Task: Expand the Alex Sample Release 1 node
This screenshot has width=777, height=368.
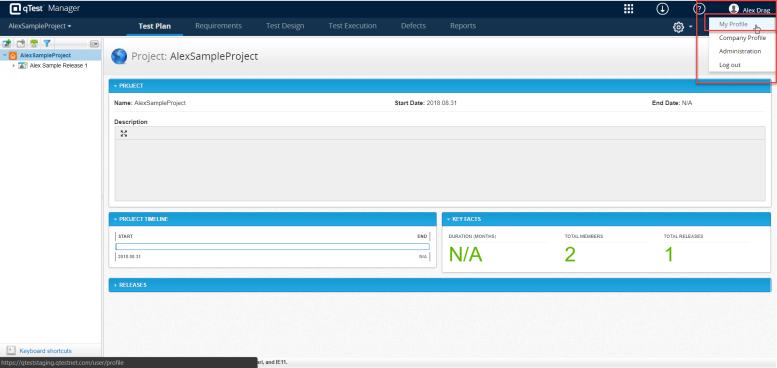Action: coord(13,65)
